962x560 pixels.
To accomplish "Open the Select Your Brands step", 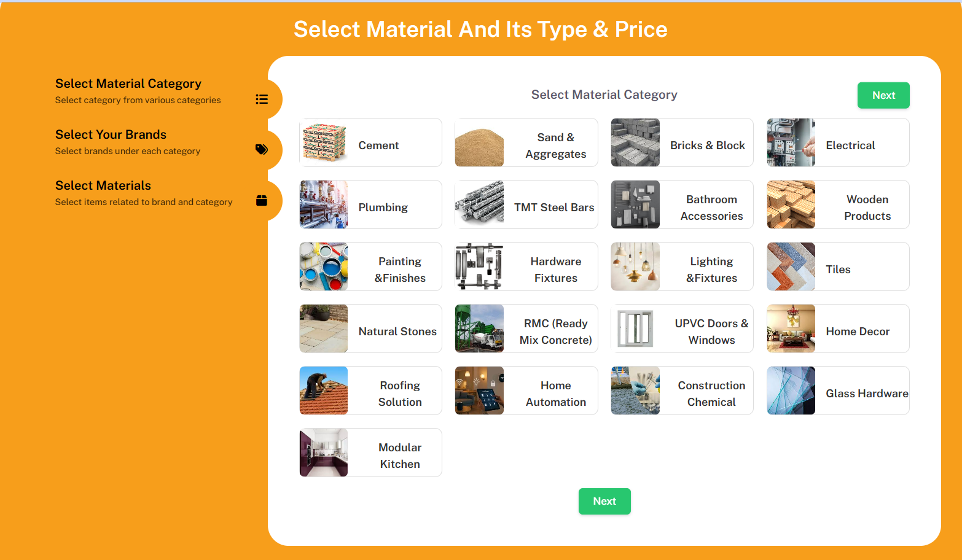I will pyautogui.click(x=111, y=134).
